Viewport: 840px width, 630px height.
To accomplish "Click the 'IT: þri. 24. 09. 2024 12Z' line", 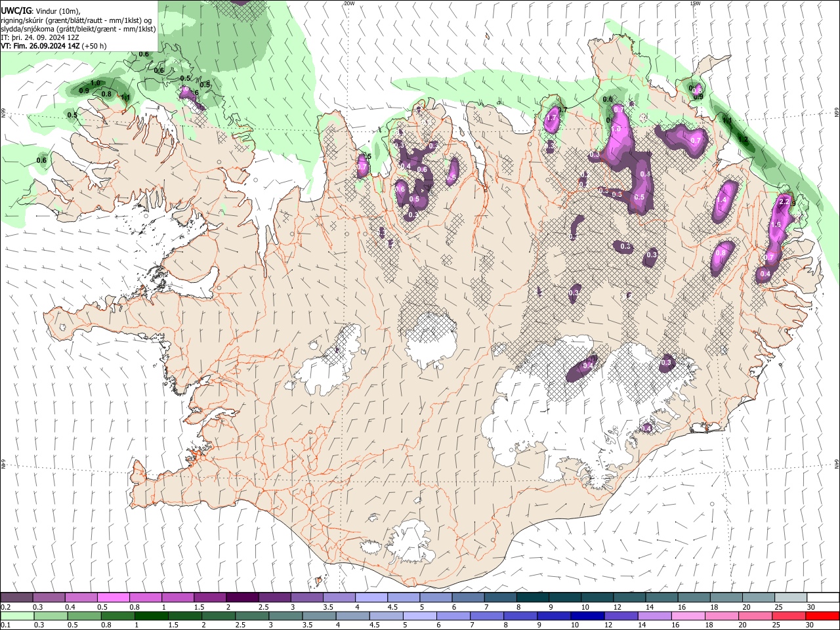I will (x=39, y=37).
